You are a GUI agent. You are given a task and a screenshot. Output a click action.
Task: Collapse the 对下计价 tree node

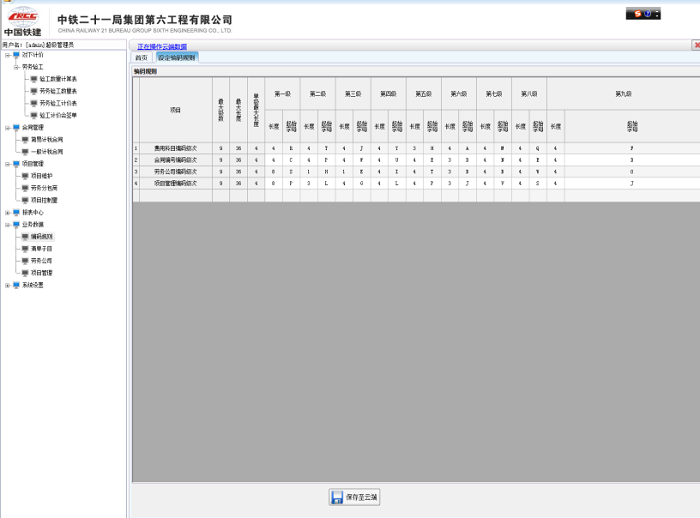(x=6, y=55)
